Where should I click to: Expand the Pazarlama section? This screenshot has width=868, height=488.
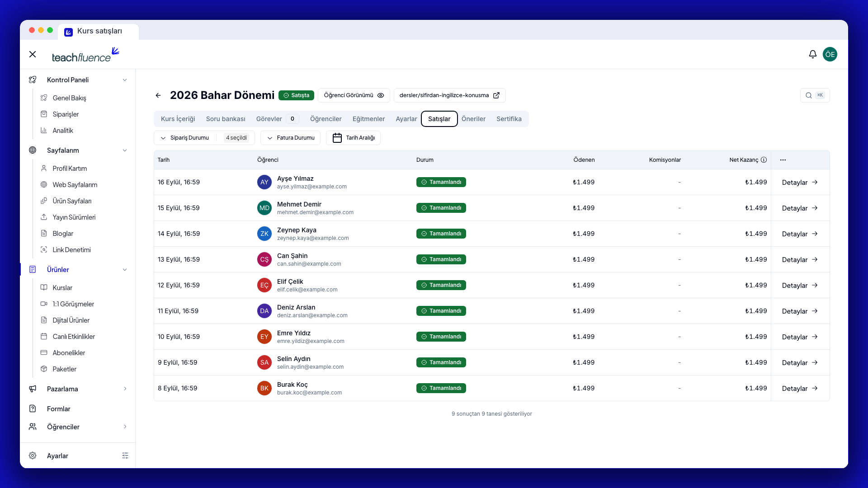pos(78,389)
